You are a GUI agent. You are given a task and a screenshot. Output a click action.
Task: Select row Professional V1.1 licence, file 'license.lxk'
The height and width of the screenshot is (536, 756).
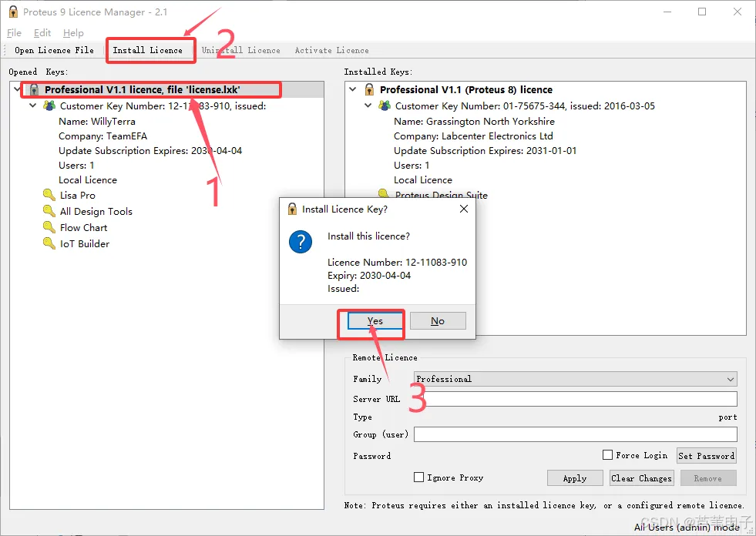[x=143, y=89]
